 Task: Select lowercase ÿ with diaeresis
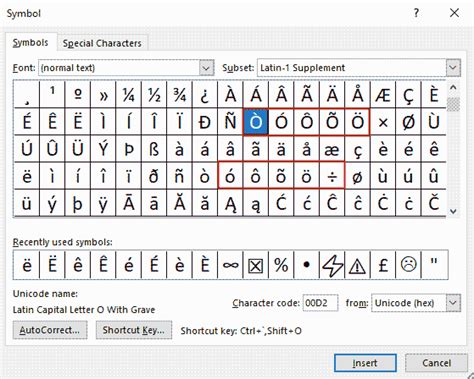(103, 203)
